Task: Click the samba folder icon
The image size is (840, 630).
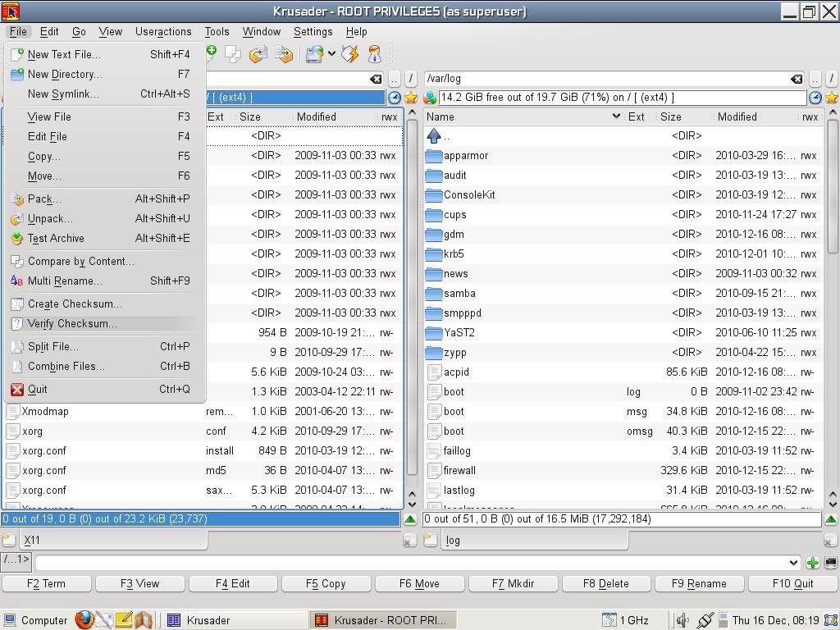Action: tap(434, 294)
